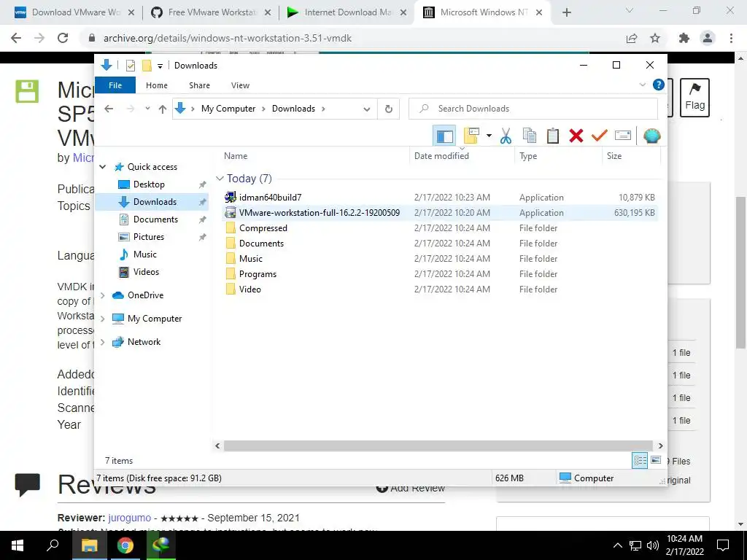Select Videos in navigation pane
Viewport: 747px width, 560px height.
[146, 272]
